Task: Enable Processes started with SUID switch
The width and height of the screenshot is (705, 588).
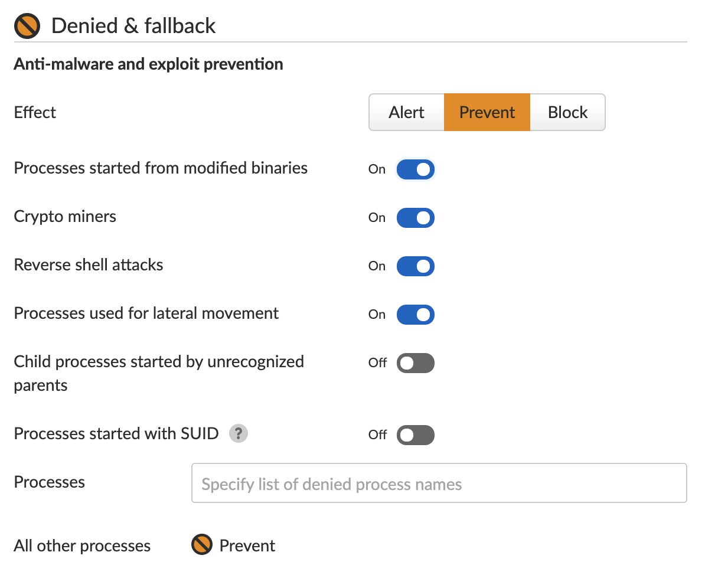Action: click(x=416, y=435)
